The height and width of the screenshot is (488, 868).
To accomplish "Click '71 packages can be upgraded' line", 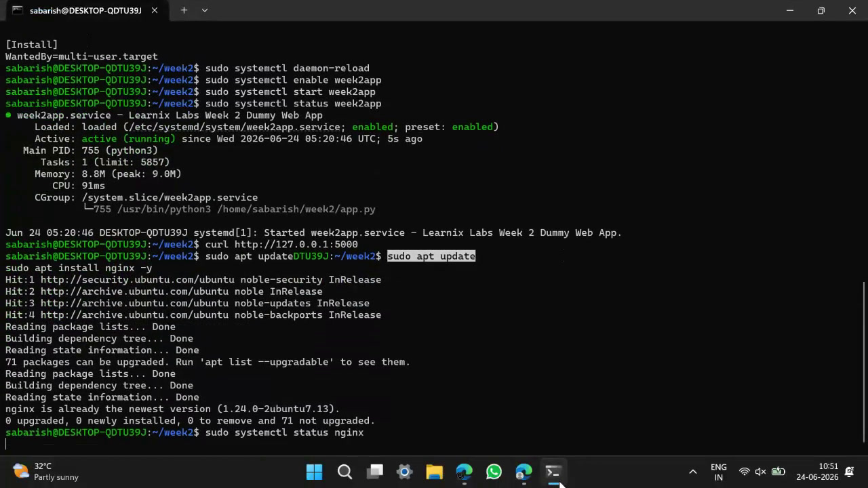I will coord(208,362).
